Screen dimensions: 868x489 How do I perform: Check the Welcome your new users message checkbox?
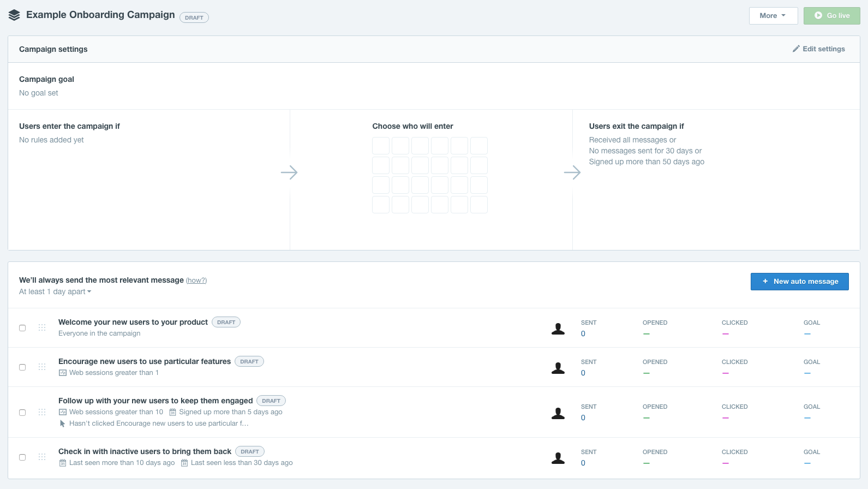click(22, 328)
